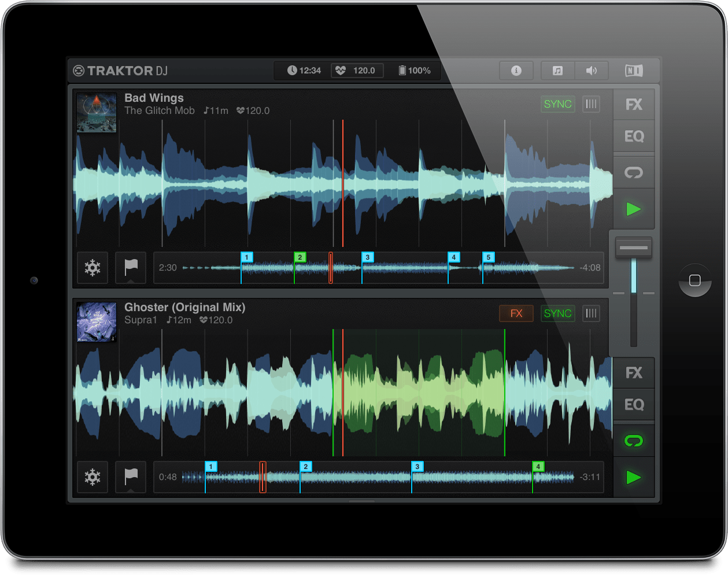
Task: Open FX panel for lower deck
Action: (x=634, y=373)
